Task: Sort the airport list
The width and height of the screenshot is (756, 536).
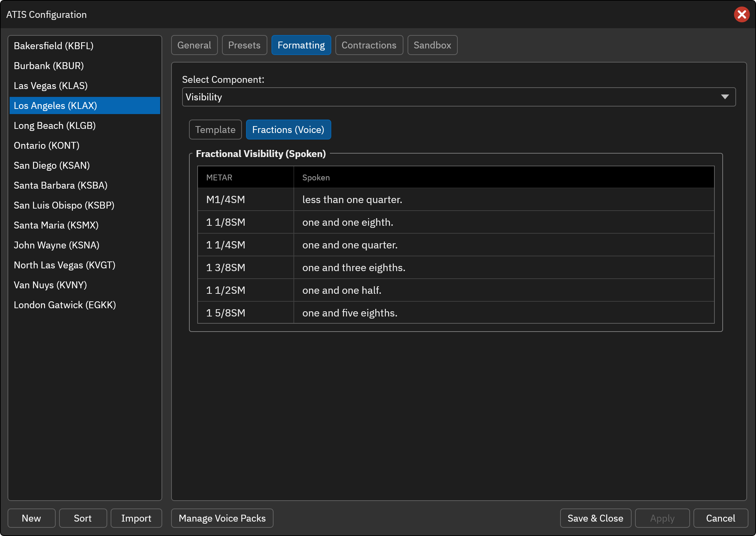Action: click(83, 518)
